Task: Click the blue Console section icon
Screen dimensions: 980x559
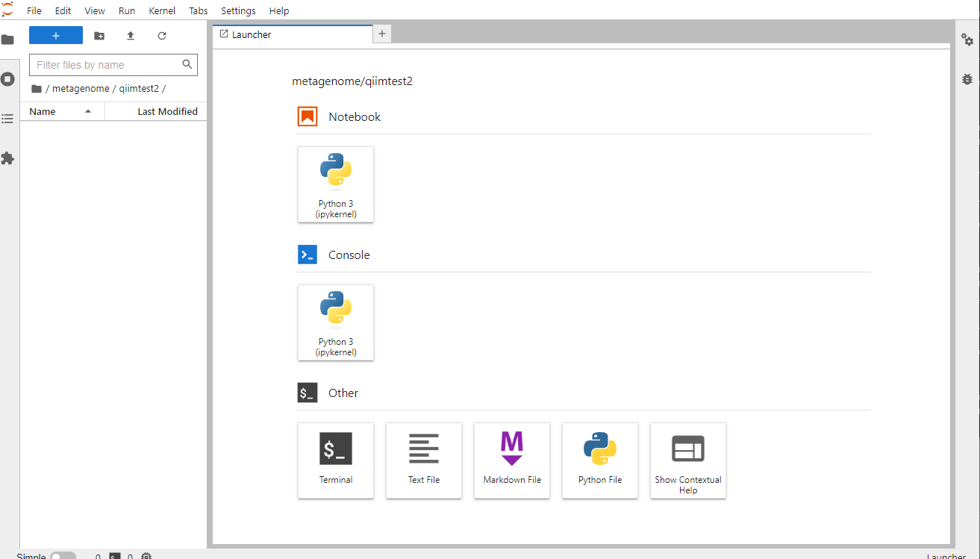Action: click(308, 254)
